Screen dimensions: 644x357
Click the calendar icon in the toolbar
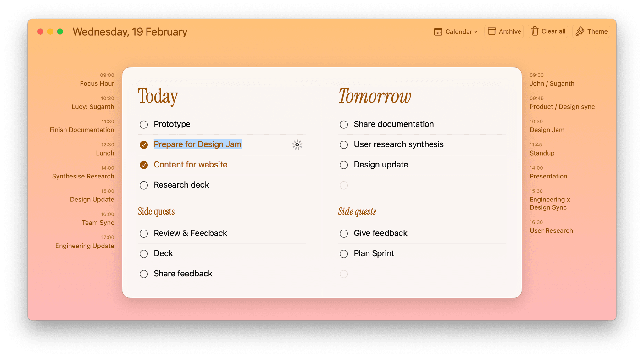[x=438, y=32]
